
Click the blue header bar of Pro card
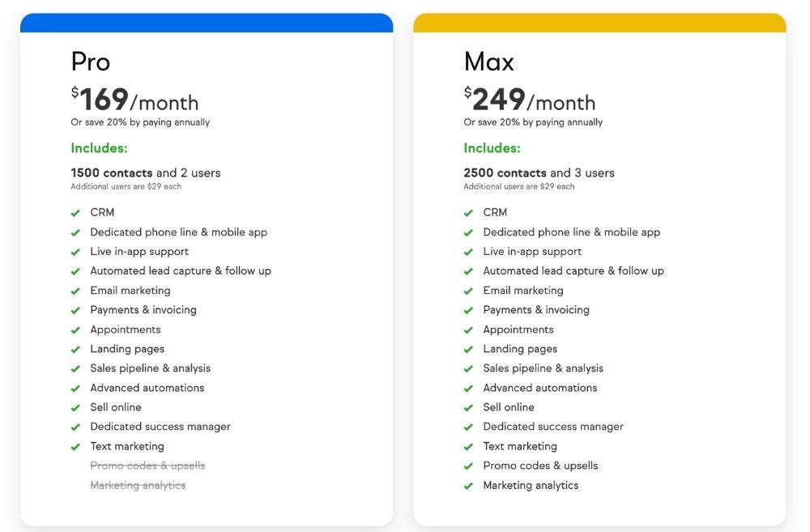207,23
